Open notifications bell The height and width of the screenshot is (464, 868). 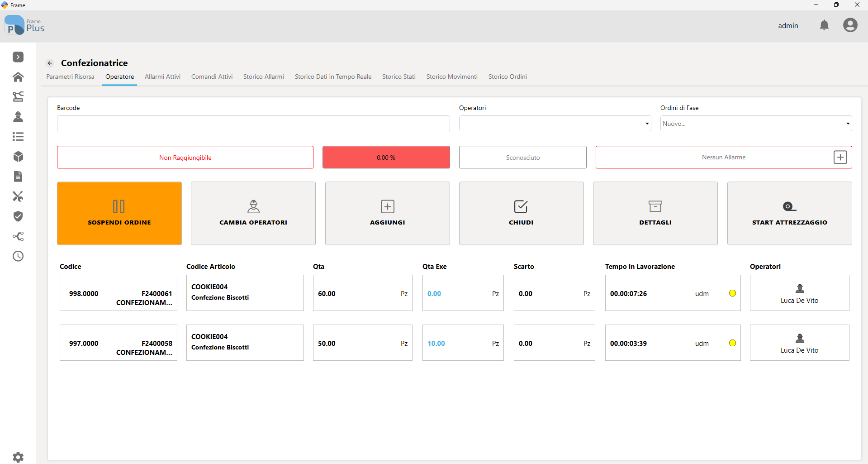[824, 25]
